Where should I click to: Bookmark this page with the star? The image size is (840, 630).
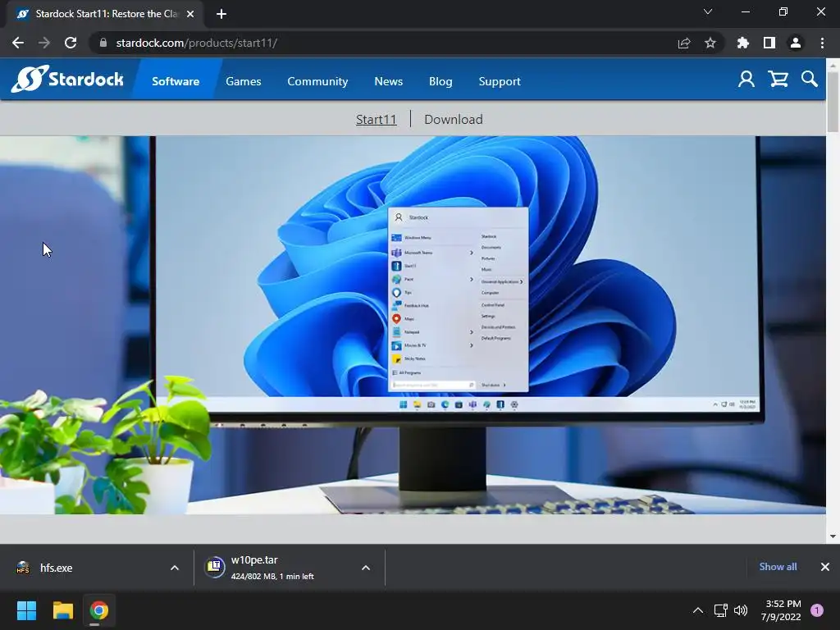tap(710, 43)
